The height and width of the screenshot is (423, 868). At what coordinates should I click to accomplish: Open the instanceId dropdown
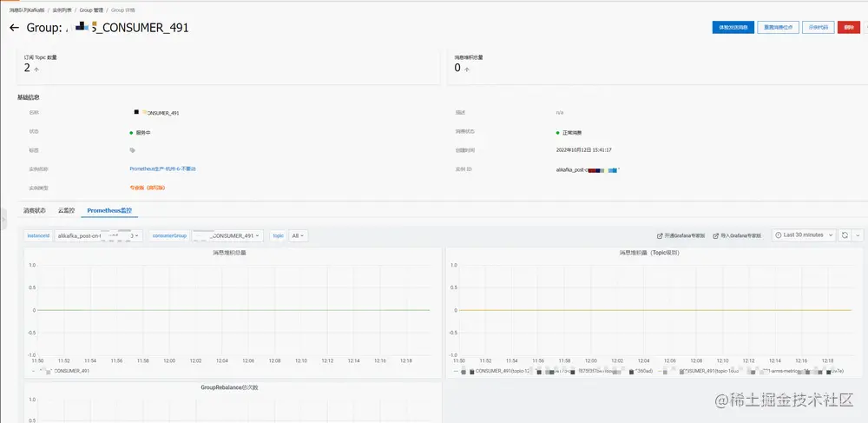pyautogui.click(x=99, y=236)
